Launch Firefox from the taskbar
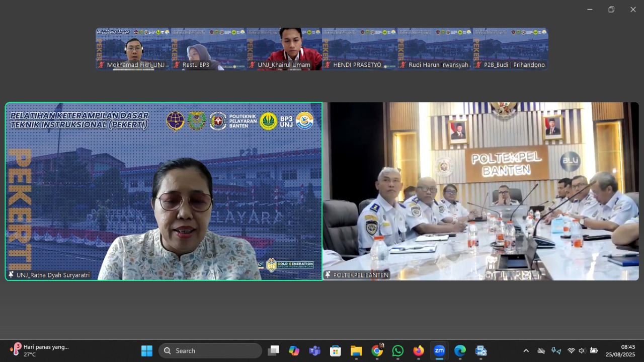The width and height of the screenshot is (644, 362). coord(419,351)
